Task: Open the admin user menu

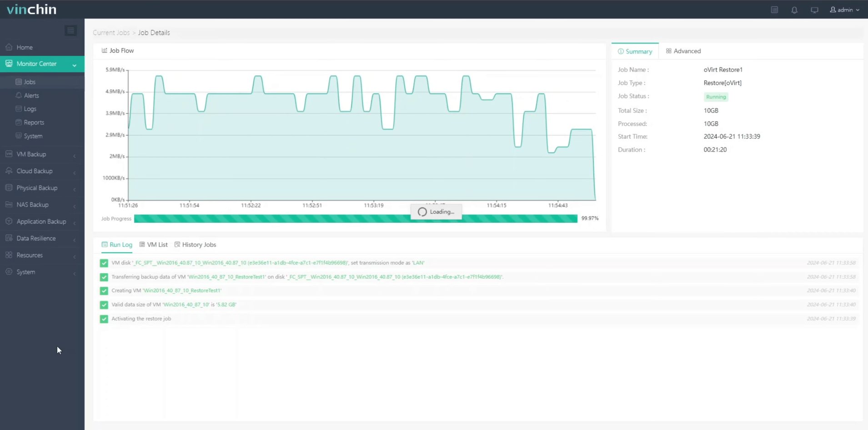Action: [x=845, y=10]
